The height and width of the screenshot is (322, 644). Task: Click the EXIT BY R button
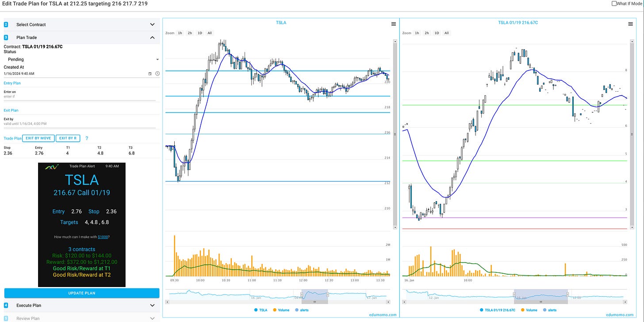coord(68,138)
